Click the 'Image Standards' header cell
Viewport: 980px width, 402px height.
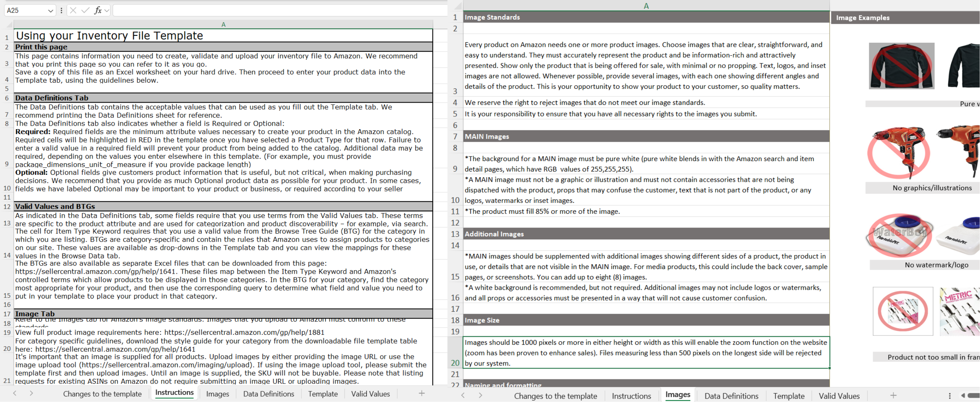646,17
